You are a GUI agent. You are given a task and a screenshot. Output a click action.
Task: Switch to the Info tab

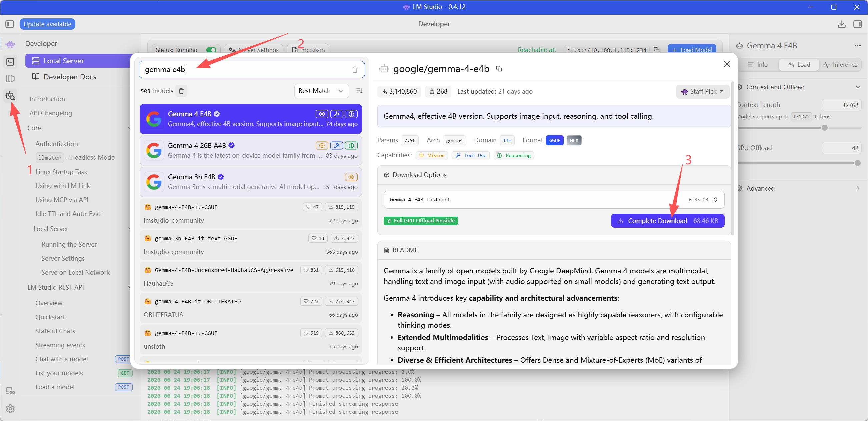click(757, 65)
